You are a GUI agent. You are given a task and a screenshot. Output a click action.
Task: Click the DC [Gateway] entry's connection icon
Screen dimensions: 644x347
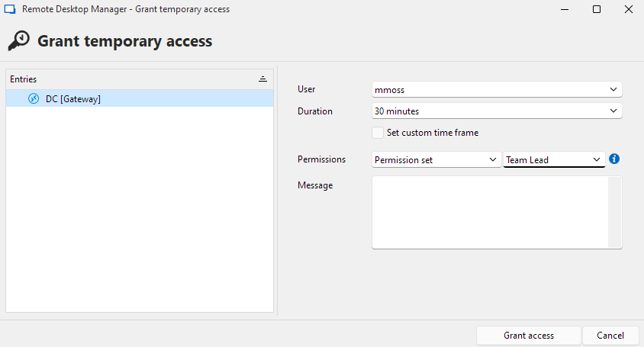[x=34, y=98]
